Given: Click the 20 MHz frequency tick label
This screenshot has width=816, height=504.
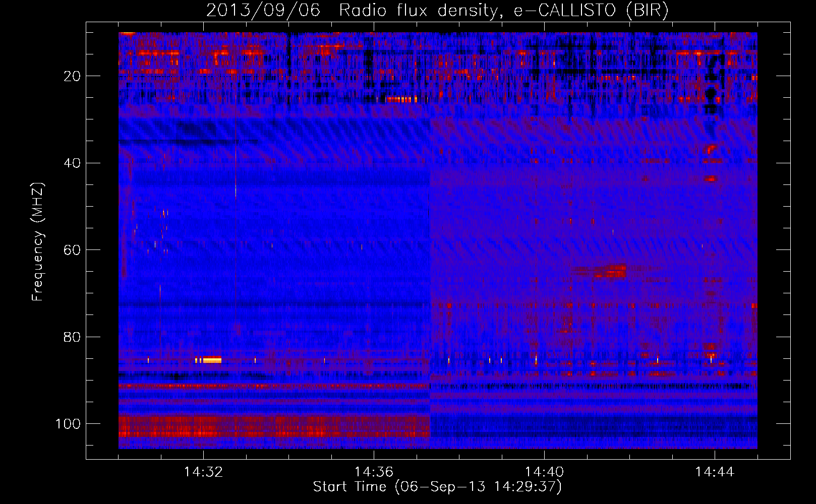Looking at the screenshot, I should coord(72,76).
